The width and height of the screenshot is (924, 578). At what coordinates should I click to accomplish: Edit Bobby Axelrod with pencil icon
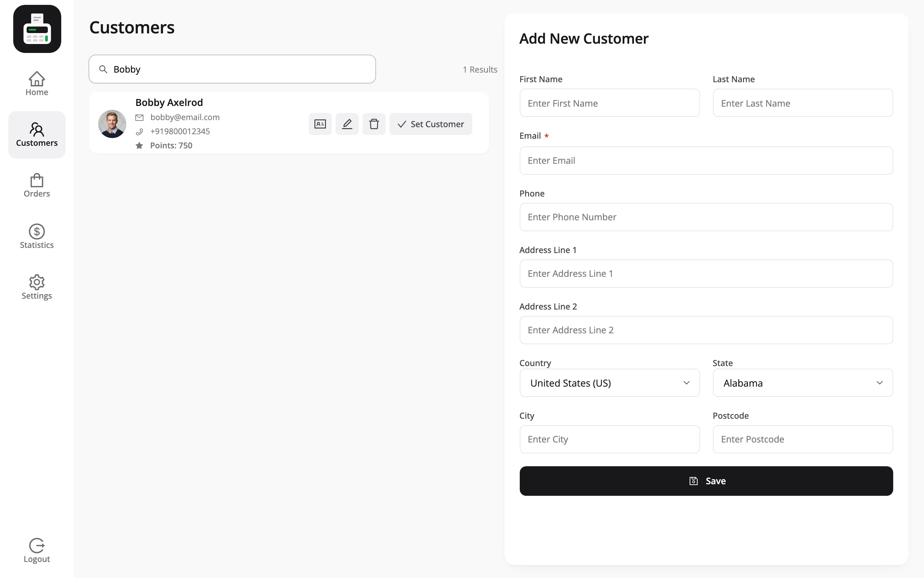[347, 124]
